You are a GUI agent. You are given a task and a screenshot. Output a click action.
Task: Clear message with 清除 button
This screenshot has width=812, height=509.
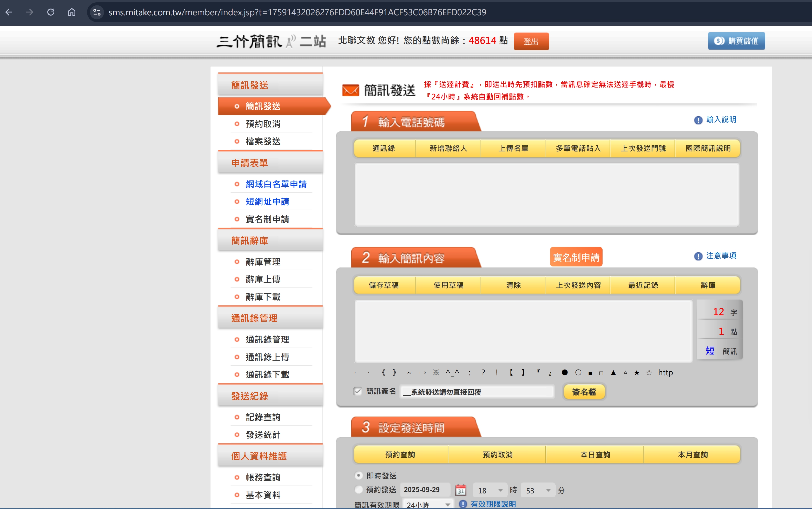coord(513,285)
